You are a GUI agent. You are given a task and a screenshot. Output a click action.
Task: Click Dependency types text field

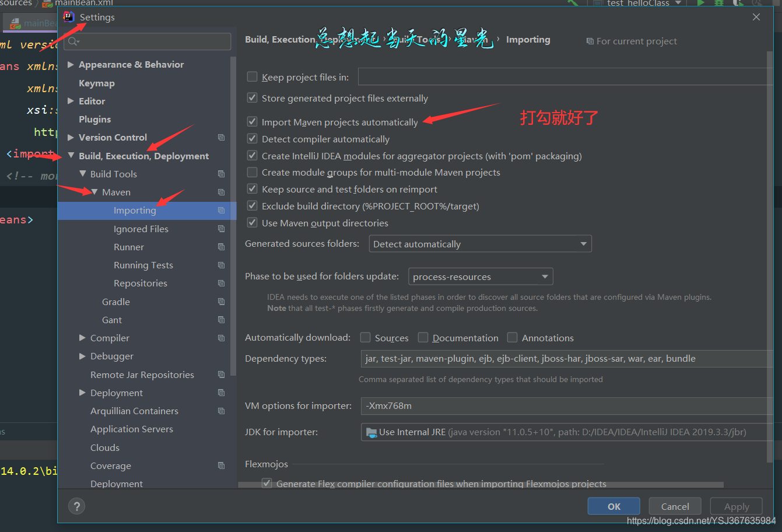coord(567,359)
